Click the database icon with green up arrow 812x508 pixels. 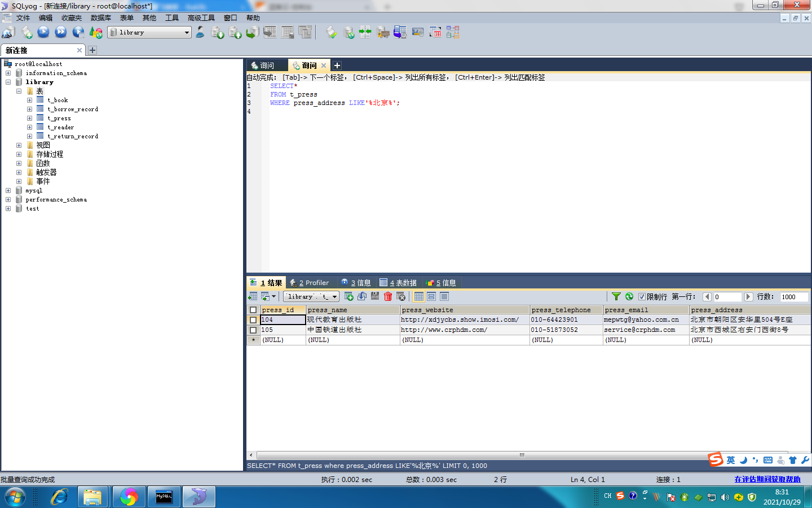coord(235,33)
